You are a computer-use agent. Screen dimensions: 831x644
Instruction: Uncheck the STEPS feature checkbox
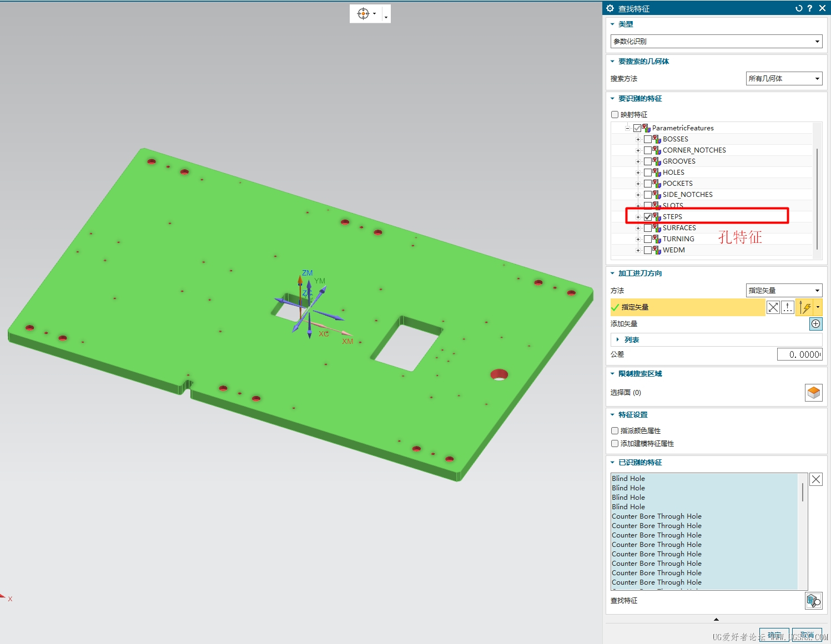[x=648, y=217]
